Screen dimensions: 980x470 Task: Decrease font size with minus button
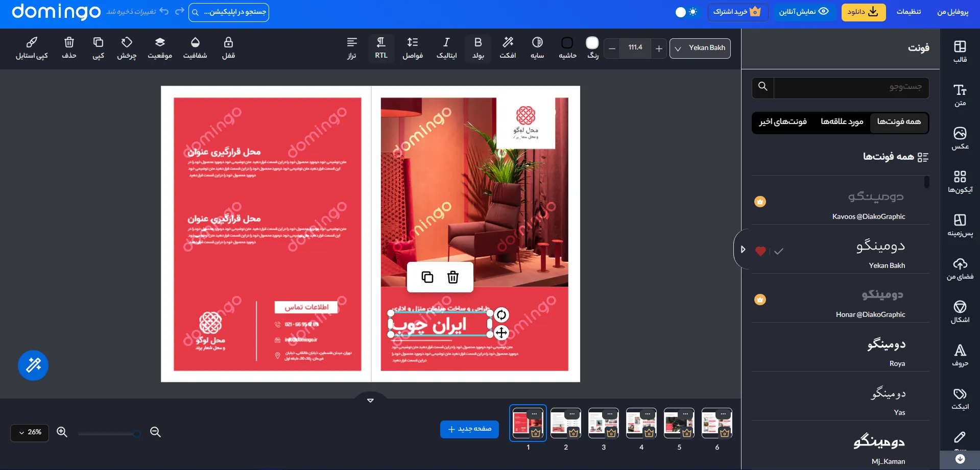click(612, 48)
